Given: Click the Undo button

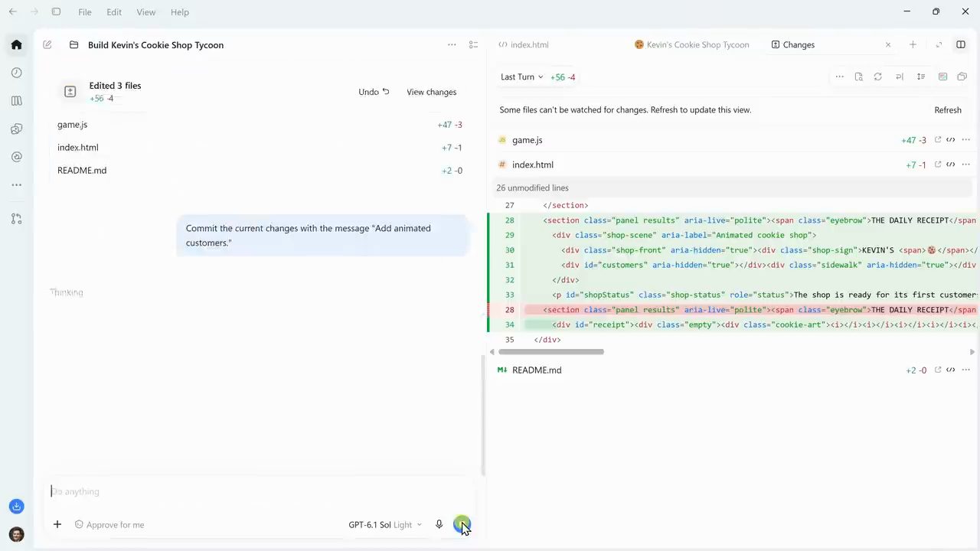Looking at the screenshot, I should point(374,92).
